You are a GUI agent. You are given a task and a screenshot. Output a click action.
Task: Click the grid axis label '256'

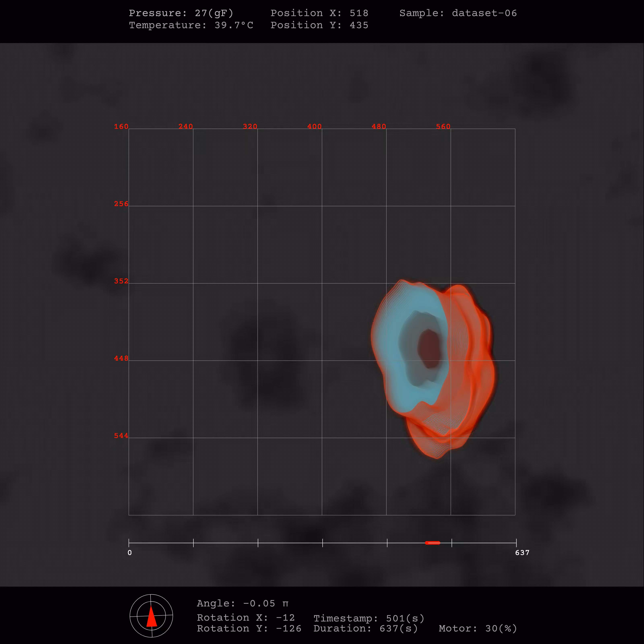(121, 204)
